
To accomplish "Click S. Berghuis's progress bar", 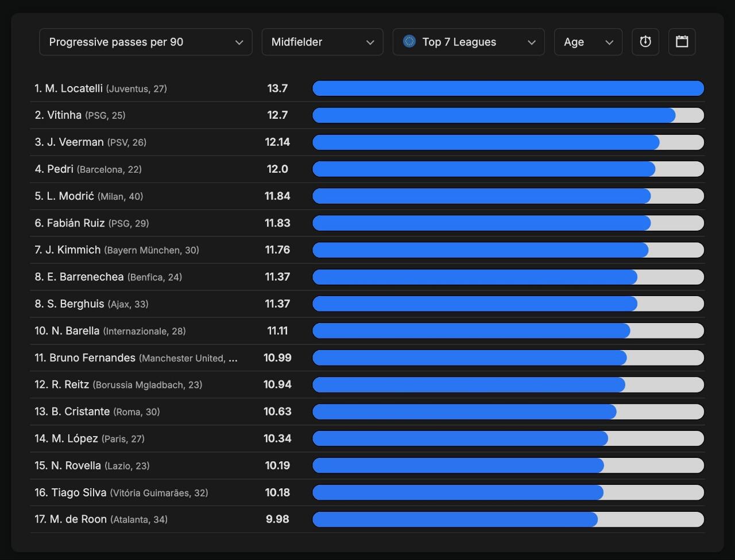I will click(x=474, y=304).
